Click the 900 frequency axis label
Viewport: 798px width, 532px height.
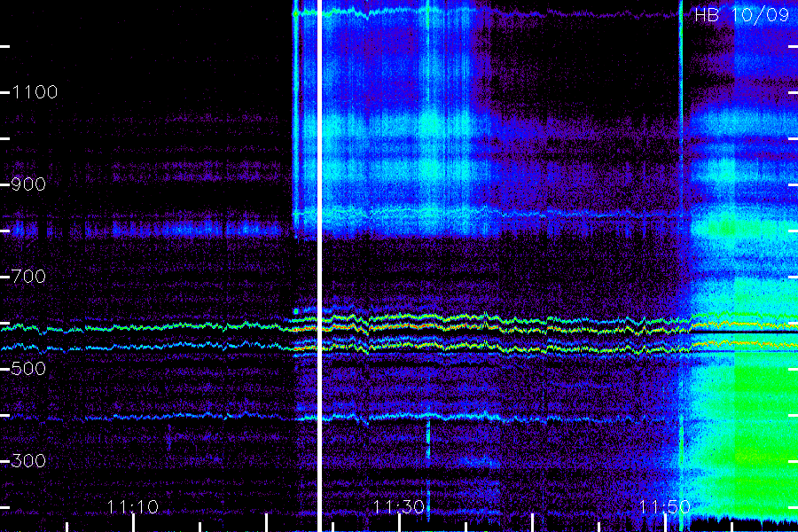(x=28, y=184)
